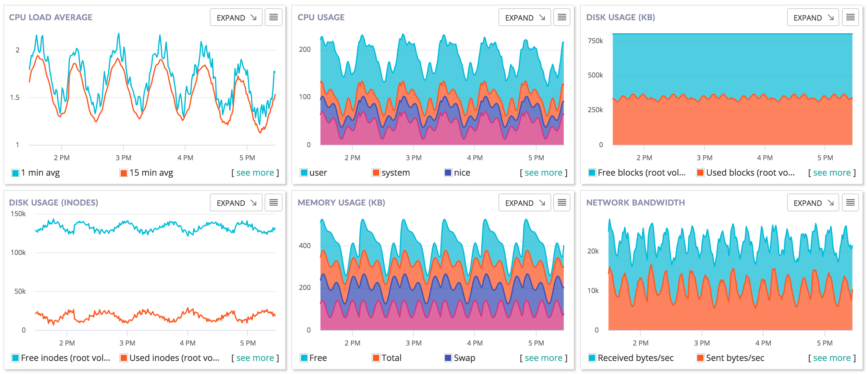Expand the CPU Load Average chart
The height and width of the screenshot is (374, 868).
coord(236,17)
